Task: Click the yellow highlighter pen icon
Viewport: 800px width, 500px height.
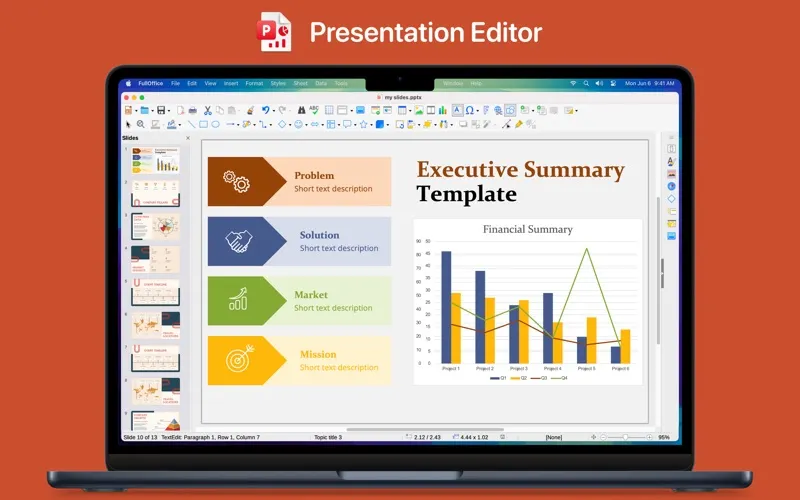Action: 519,124
